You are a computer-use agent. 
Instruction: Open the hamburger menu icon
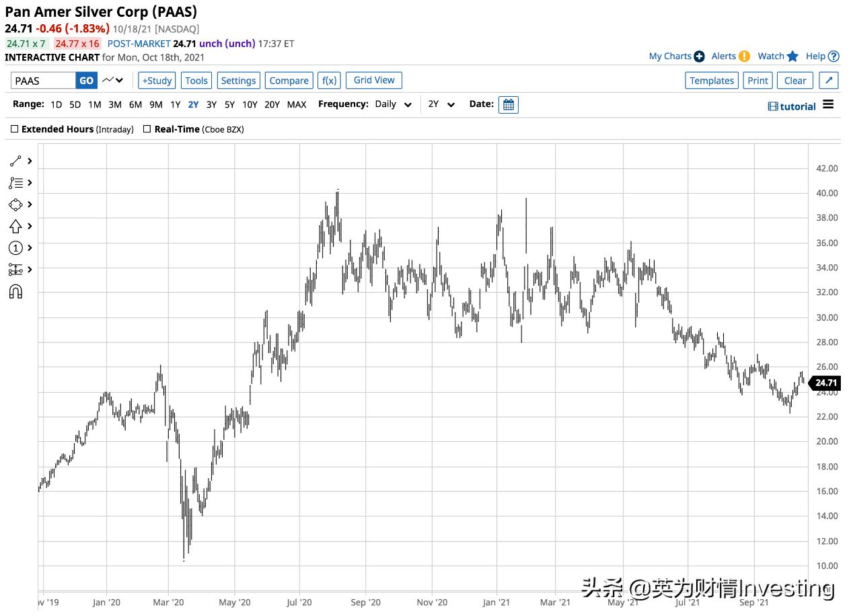click(828, 105)
